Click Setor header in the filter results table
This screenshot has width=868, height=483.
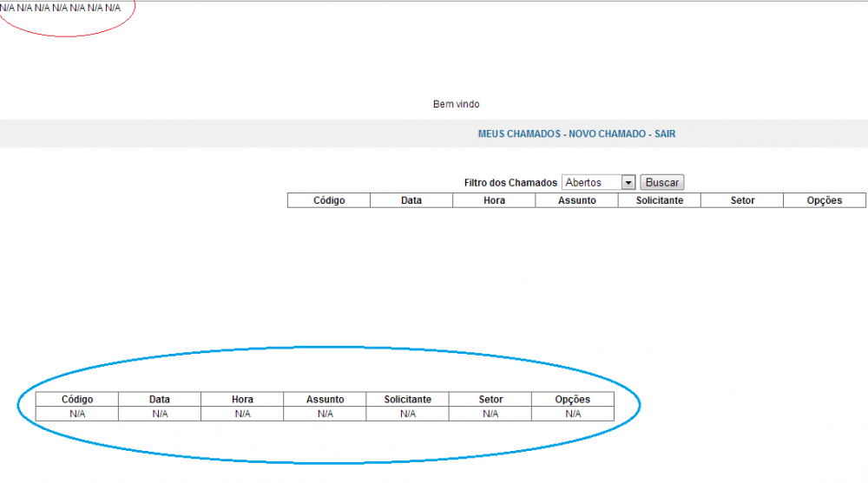tap(742, 200)
